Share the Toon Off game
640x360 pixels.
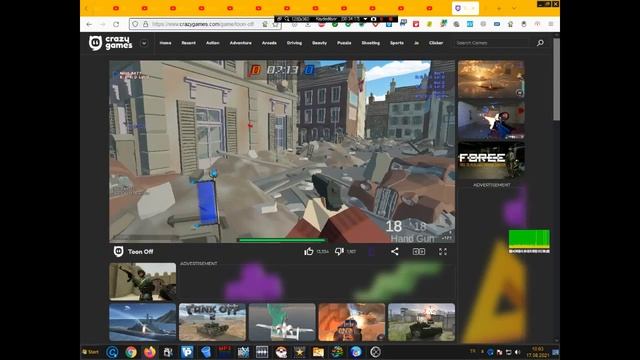click(x=395, y=251)
